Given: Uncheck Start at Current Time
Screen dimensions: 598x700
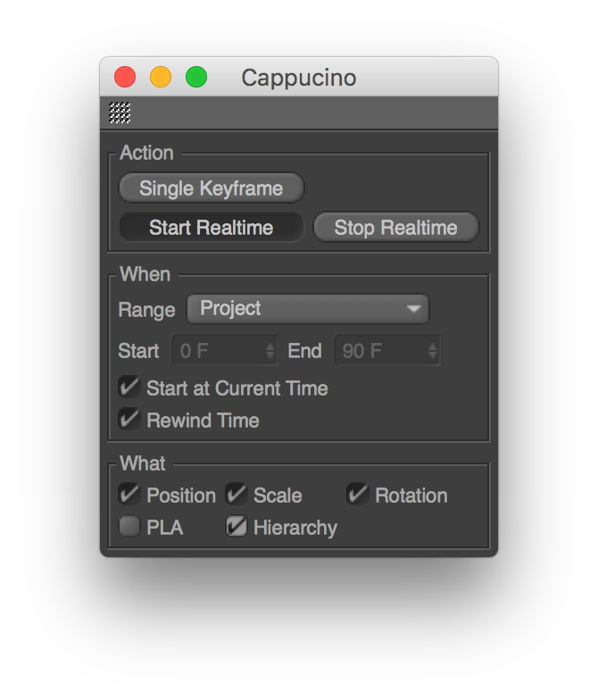Looking at the screenshot, I should 129,387.
